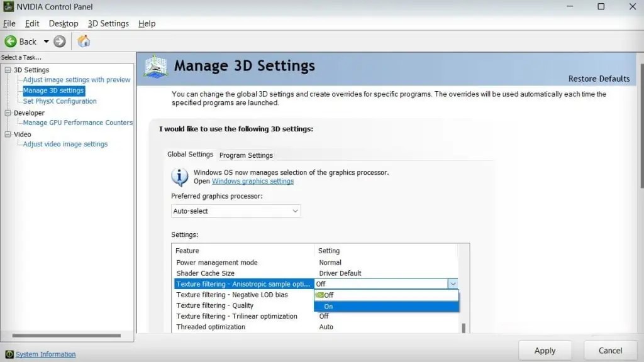Open Preferred graphics processor dropdown
The image size is (644, 362).
click(x=236, y=211)
